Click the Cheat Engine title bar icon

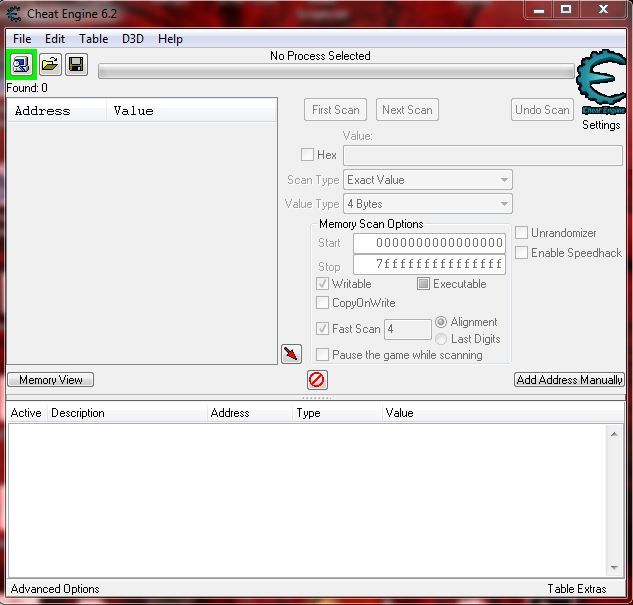point(14,13)
